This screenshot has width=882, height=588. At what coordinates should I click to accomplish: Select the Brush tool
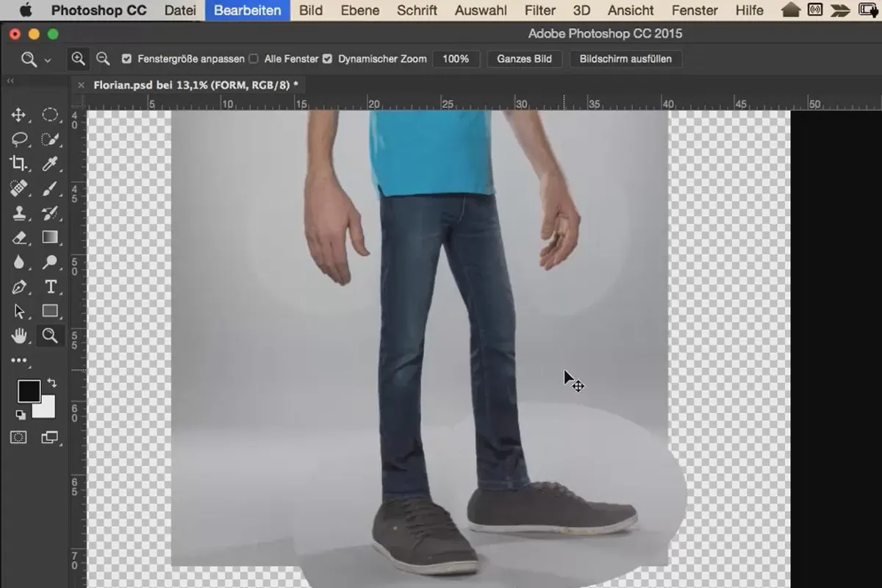[x=50, y=189]
